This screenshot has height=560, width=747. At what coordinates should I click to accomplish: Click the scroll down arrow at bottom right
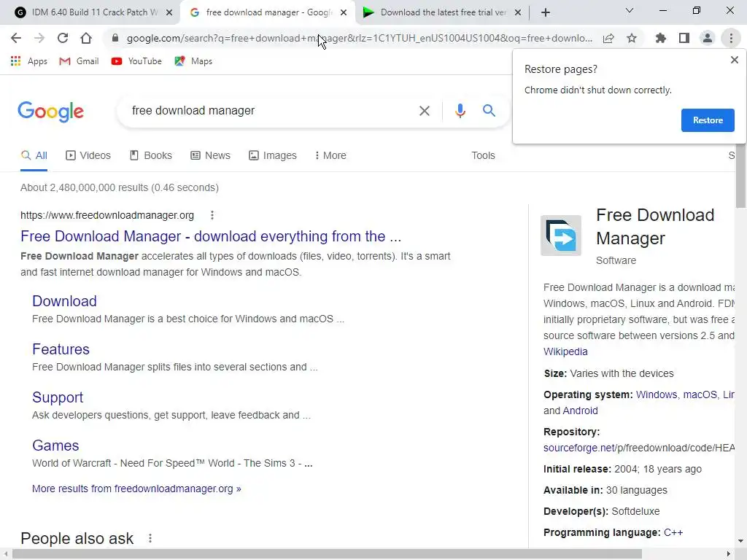[740, 541]
